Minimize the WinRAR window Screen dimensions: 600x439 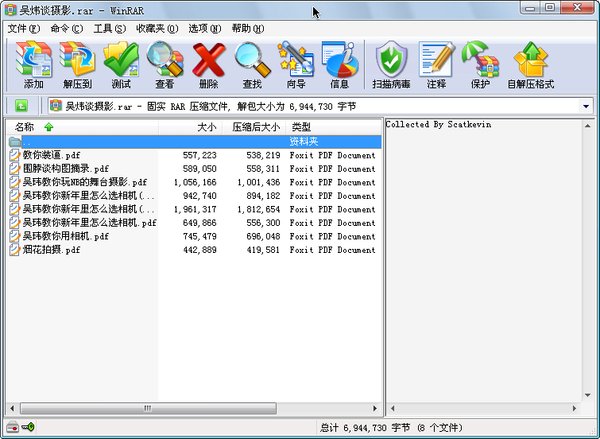click(x=530, y=7)
